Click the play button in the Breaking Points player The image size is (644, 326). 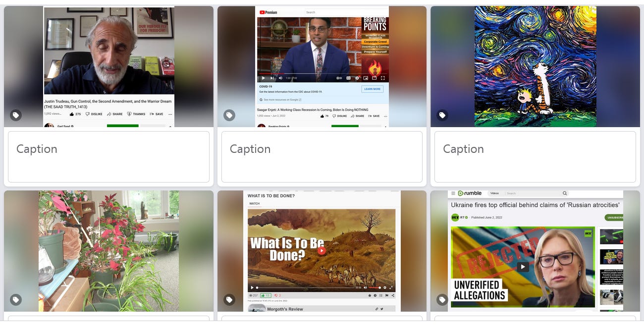[263, 78]
